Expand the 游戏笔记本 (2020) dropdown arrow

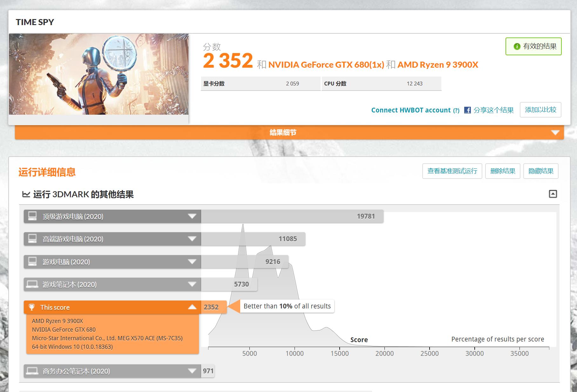[192, 284]
